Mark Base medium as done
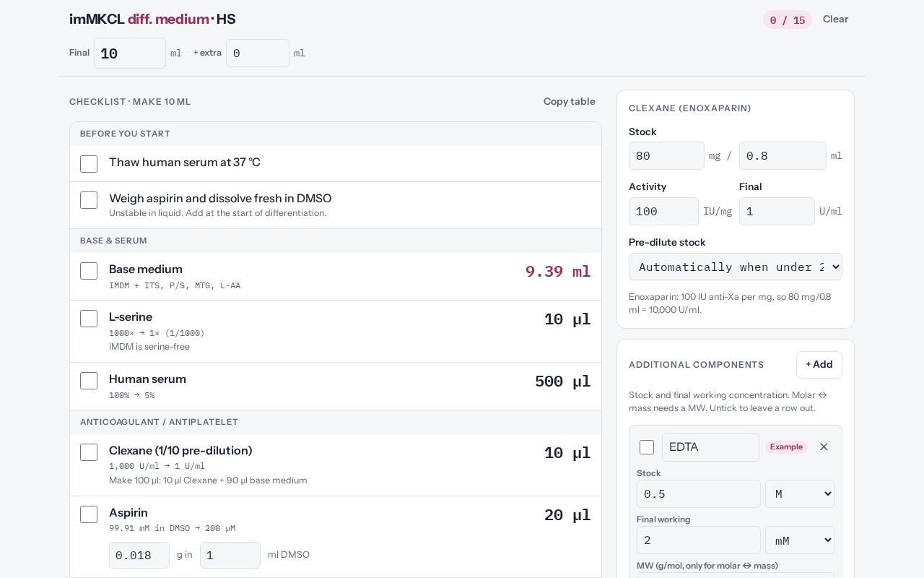The width and height of the screenshot is (924, 578). click(89, 271)
